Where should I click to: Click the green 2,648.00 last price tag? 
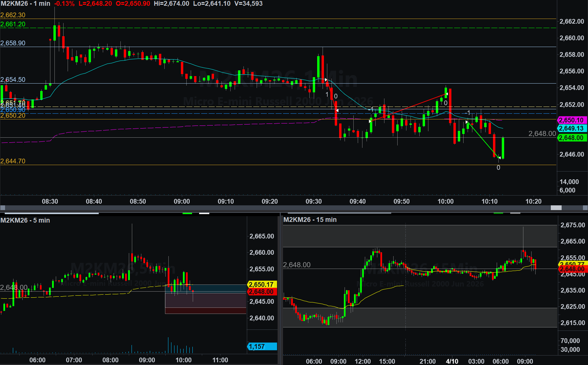pyautogui.click(x=571, y=138)
